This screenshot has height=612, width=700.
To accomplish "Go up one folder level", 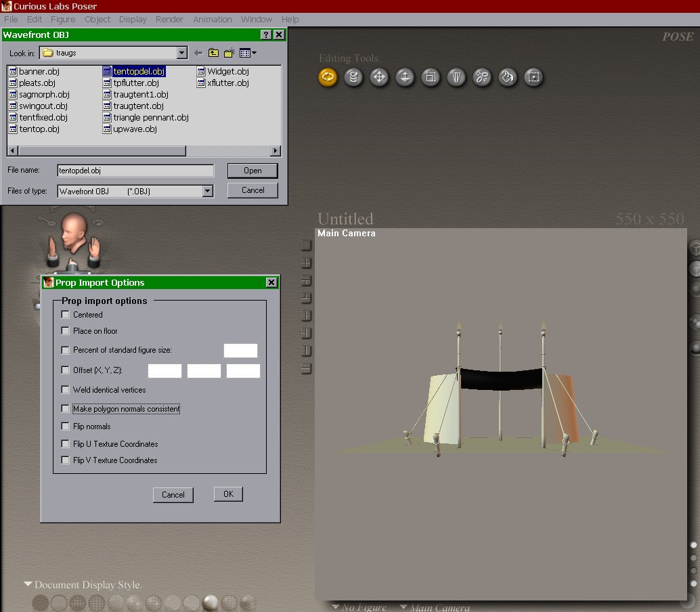I will 213,53.
